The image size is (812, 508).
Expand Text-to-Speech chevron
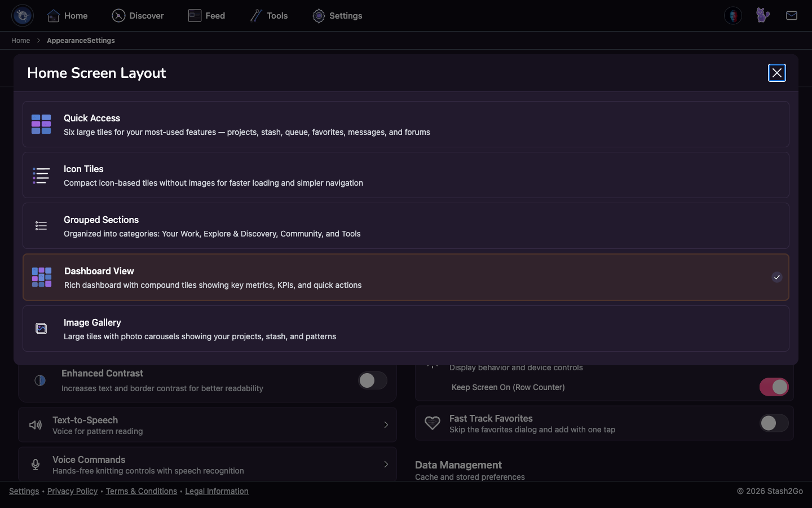pos(386,425)
